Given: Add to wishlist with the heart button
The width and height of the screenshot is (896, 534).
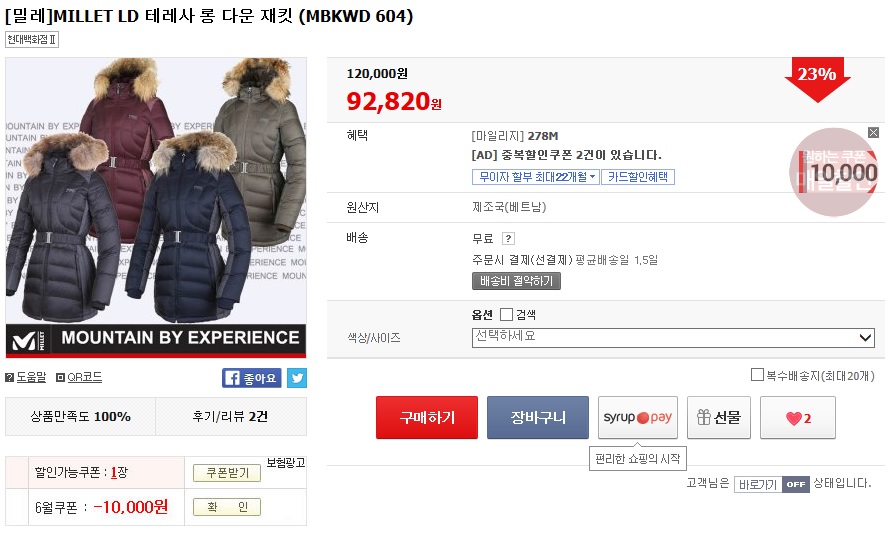Looking at the screenshot, I should [798, 418].
